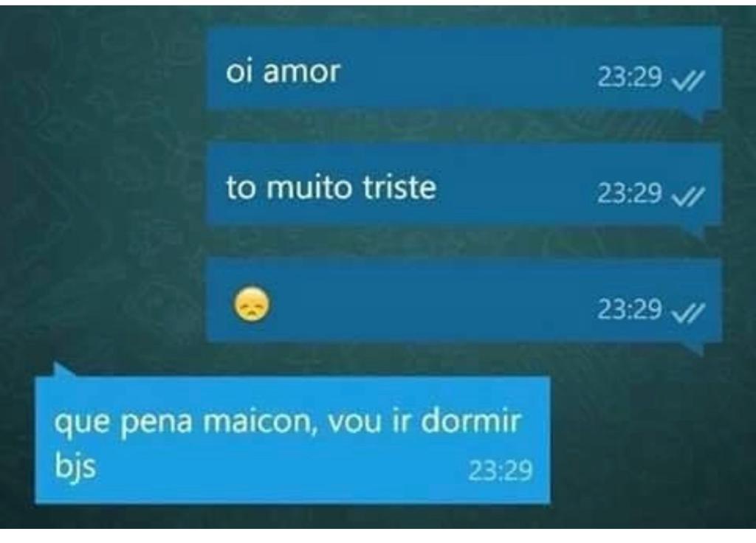The height and width of the screenshot is (543, 756).
Task: Click the received 'que pena maicon' message
Action: pyautogui.click(x=292, y=440)
